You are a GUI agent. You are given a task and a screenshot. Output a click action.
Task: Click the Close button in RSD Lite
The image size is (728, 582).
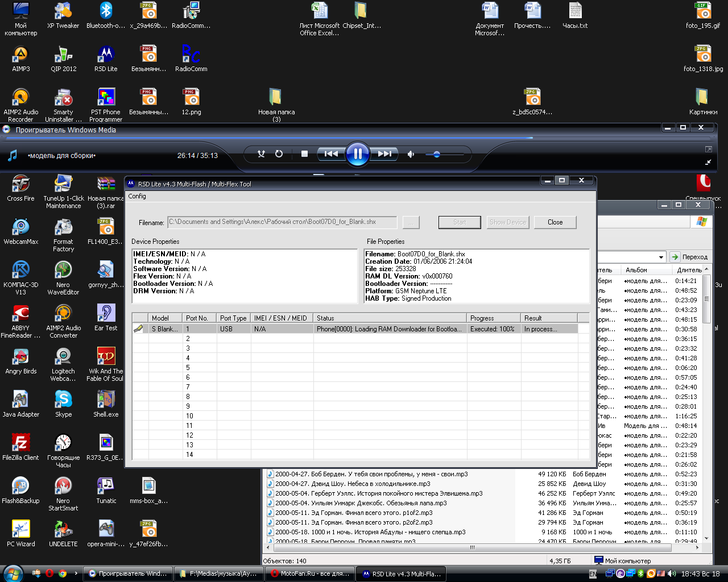(x=555, y=222)
